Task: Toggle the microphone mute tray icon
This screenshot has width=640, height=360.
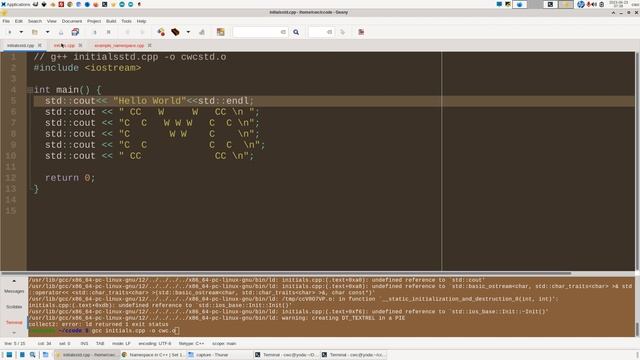Action: [588, 4]
